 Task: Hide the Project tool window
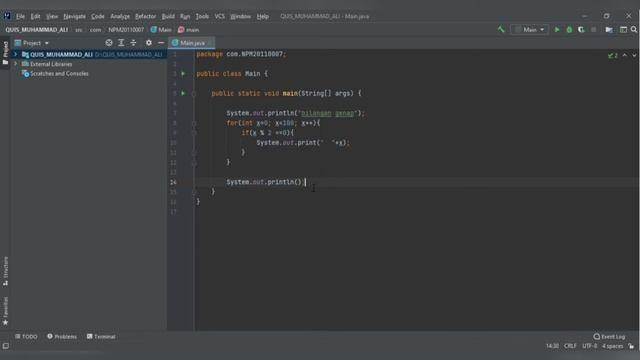pyautogui.click(x=161, y=42)
